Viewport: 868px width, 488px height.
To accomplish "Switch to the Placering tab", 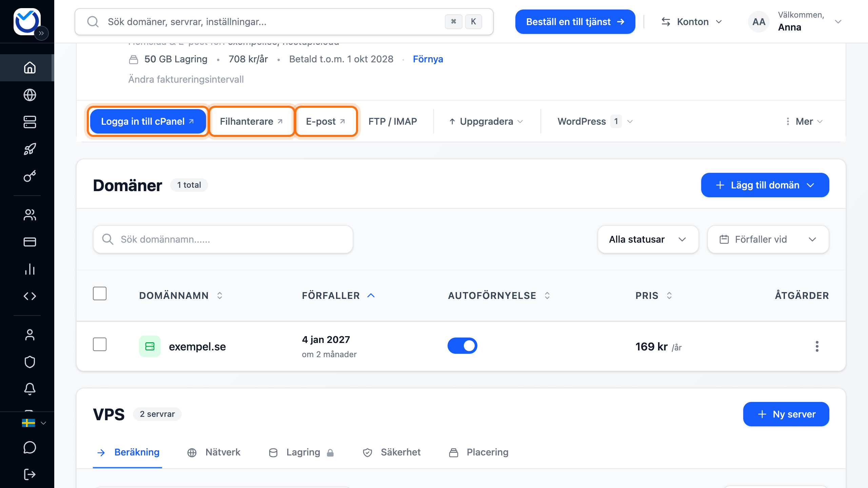I will click(x=479, y=452).
